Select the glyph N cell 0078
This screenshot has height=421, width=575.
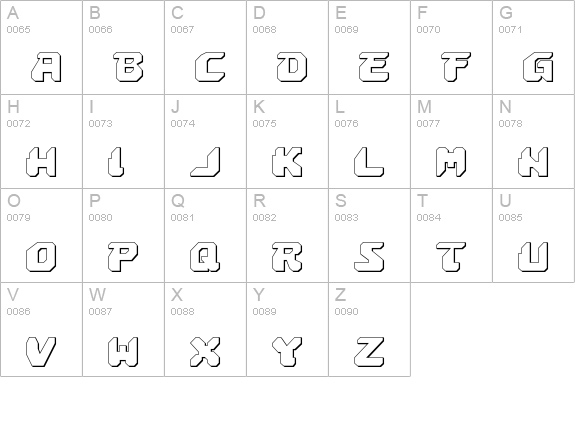click(x=534, y=141)
